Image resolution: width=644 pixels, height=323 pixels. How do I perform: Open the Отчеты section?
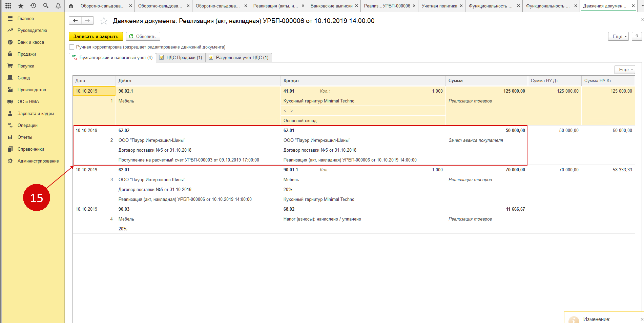(x=25, y=137)
